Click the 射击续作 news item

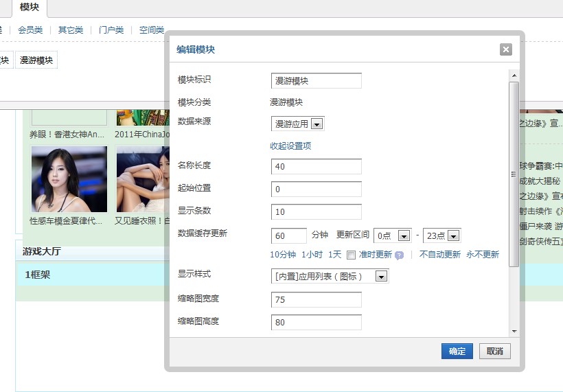(x=541, y=211)
